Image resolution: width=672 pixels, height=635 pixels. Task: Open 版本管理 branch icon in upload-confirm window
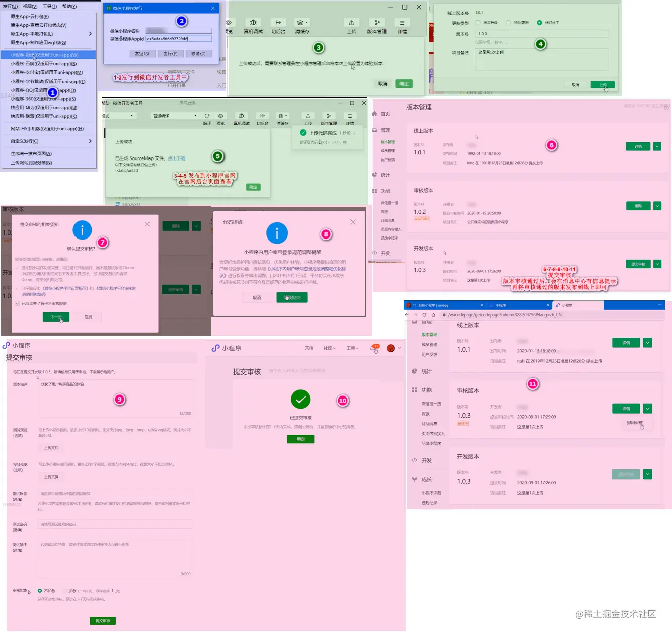377,22
